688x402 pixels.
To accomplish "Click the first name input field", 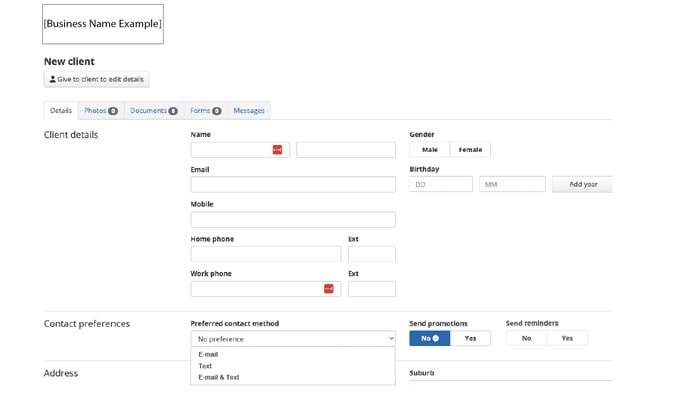I will (x=240, y=150).
